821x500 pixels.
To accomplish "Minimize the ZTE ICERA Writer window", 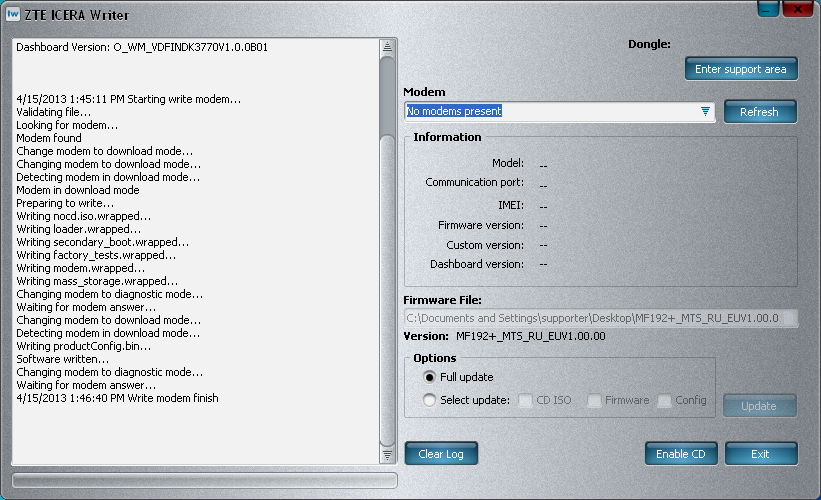I will coord(768,9).
